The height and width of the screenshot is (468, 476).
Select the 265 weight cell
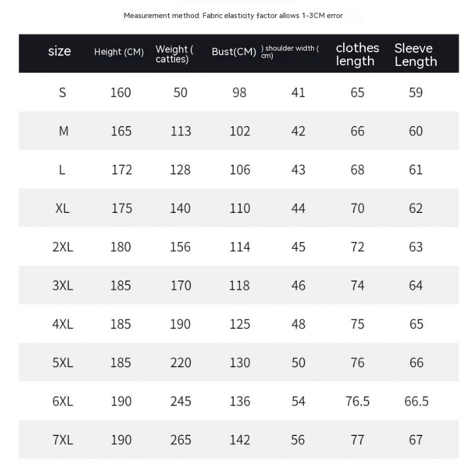[x=181, y=440]
